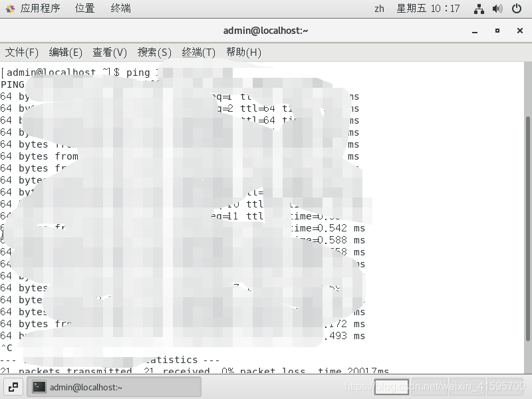
Task: Open the 文件(F) menu
Action: coord(21,52)
